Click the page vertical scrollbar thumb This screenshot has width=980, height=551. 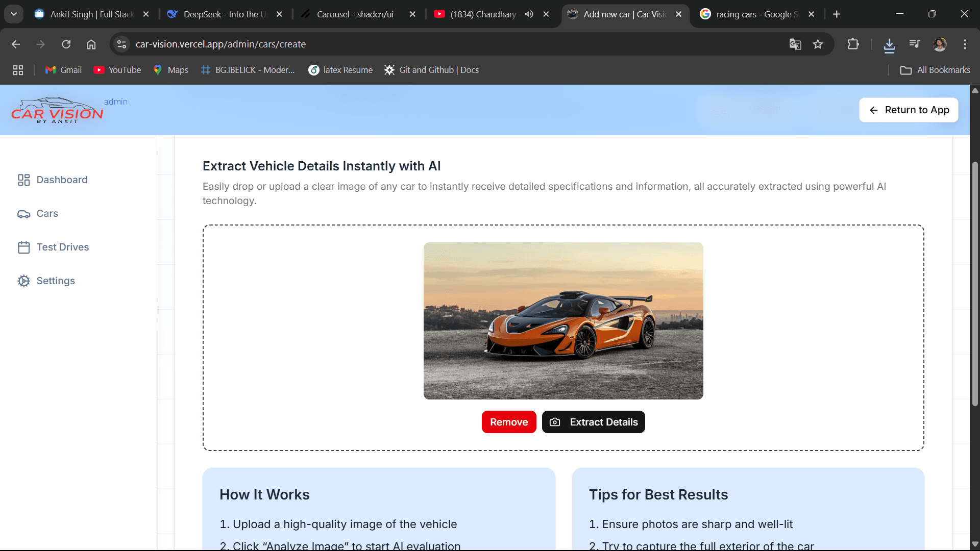(x=975, y=284)
